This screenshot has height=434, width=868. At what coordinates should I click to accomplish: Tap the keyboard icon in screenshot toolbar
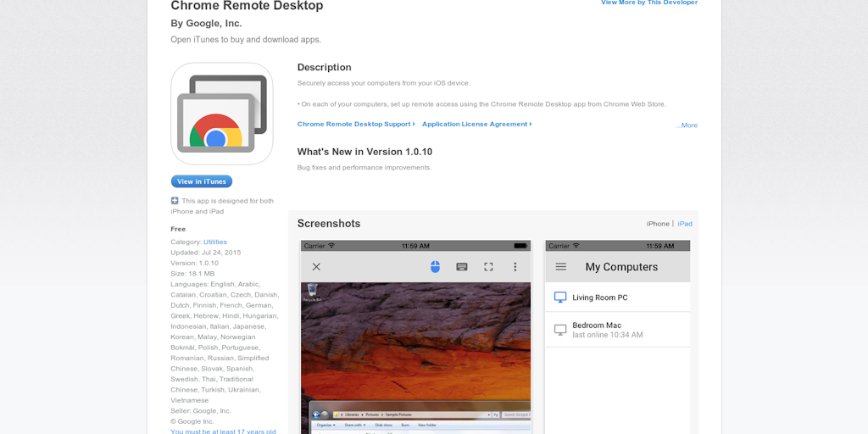tap(462, 267)
